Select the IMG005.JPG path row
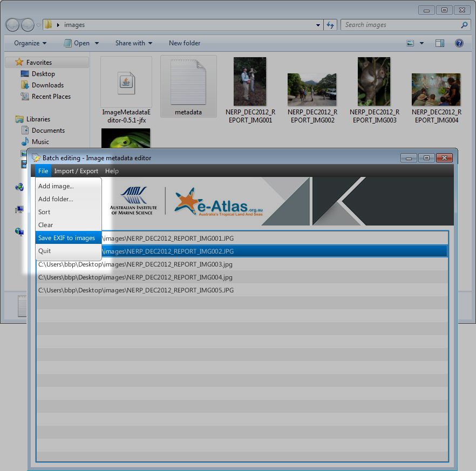 [242, 290]
